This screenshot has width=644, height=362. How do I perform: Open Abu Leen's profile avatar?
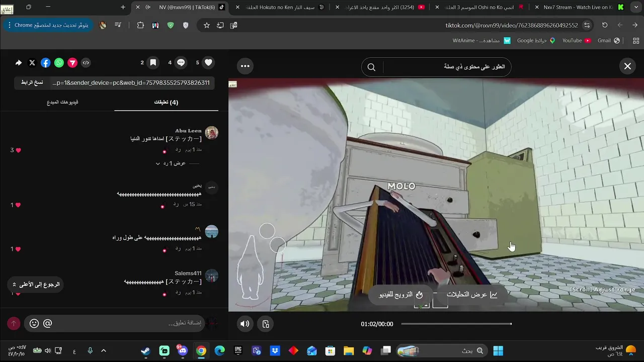click(212, 133)
